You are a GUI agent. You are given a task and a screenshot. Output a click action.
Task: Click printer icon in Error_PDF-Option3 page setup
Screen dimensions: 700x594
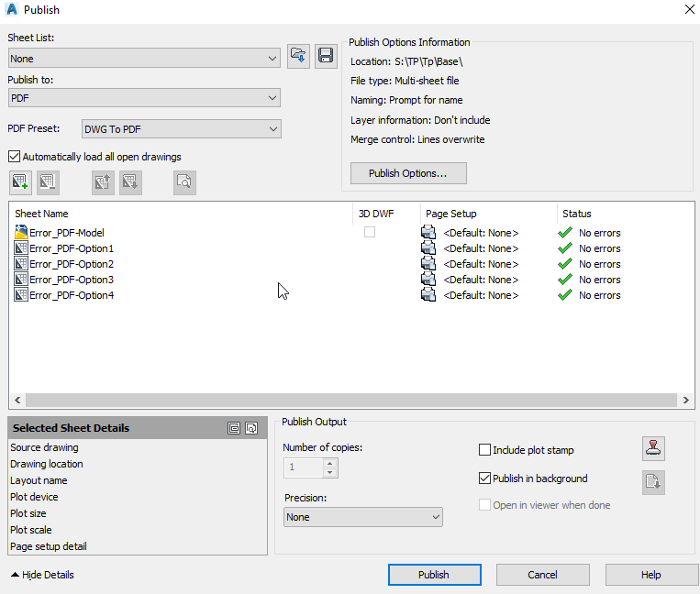point(428,280)
